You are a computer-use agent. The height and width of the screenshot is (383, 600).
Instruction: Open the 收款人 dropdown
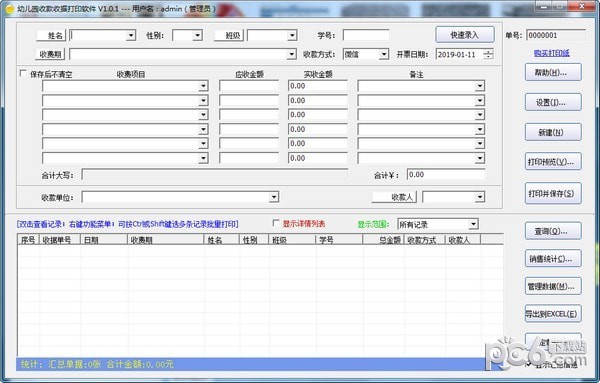point(479,197)
